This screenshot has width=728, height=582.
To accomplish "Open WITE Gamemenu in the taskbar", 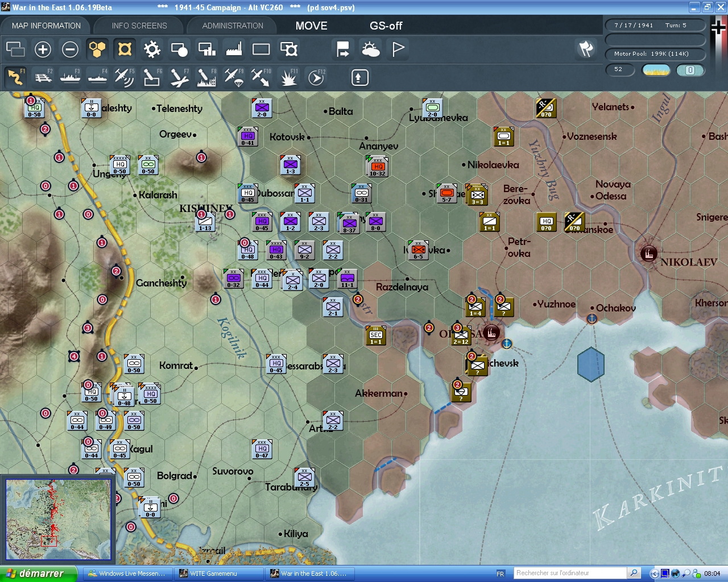I will click(x=214, y=573).
